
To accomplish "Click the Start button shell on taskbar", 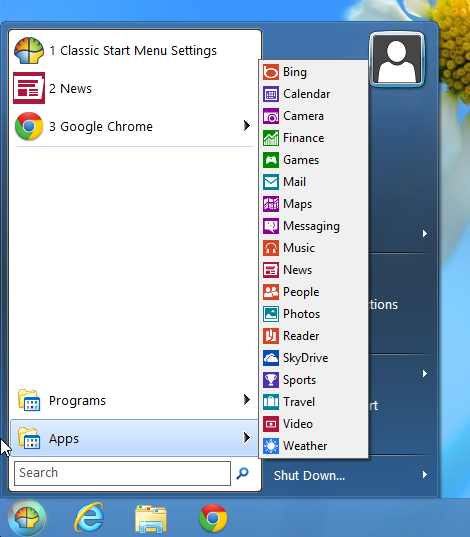I will [x=27, y=518].
